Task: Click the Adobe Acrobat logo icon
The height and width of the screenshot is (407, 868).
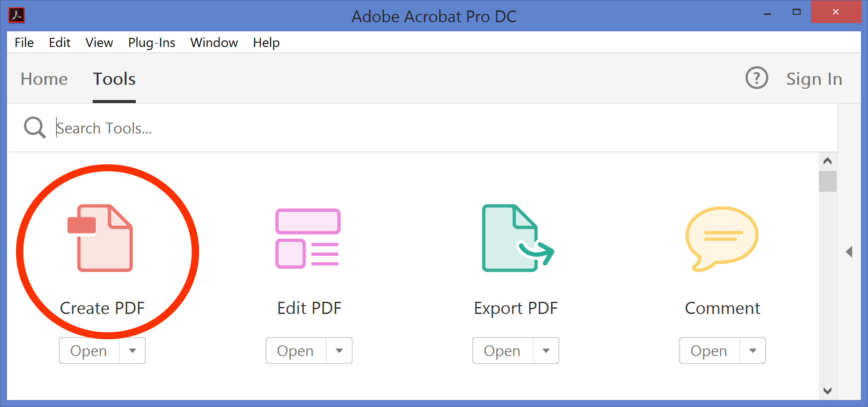Action: point(16,15)
